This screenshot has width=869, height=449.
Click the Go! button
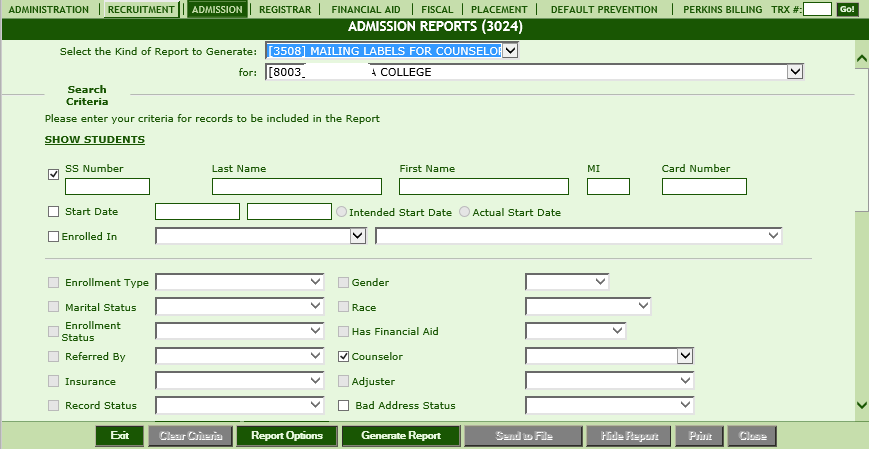[846, 9]
